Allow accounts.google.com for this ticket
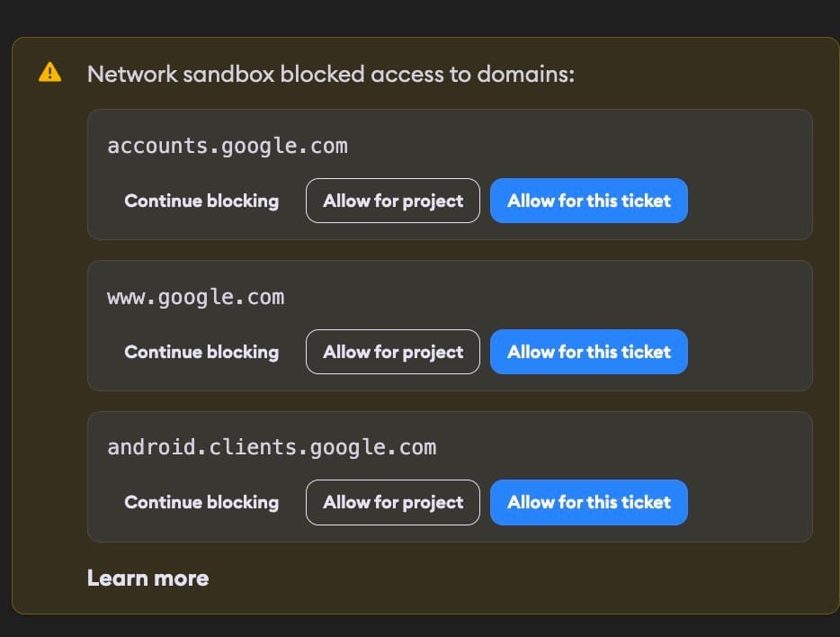 589,201
